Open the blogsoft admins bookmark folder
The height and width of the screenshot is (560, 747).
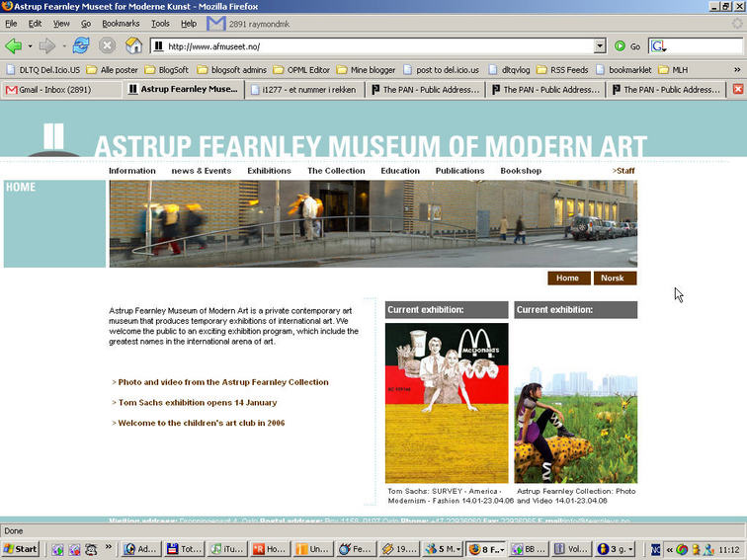coord(232,70)
